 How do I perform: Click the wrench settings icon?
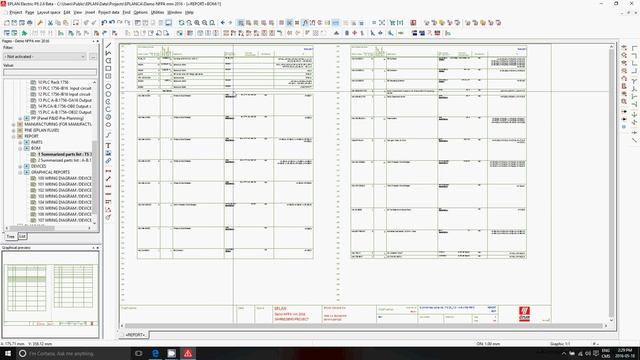(x=40, y=23)
